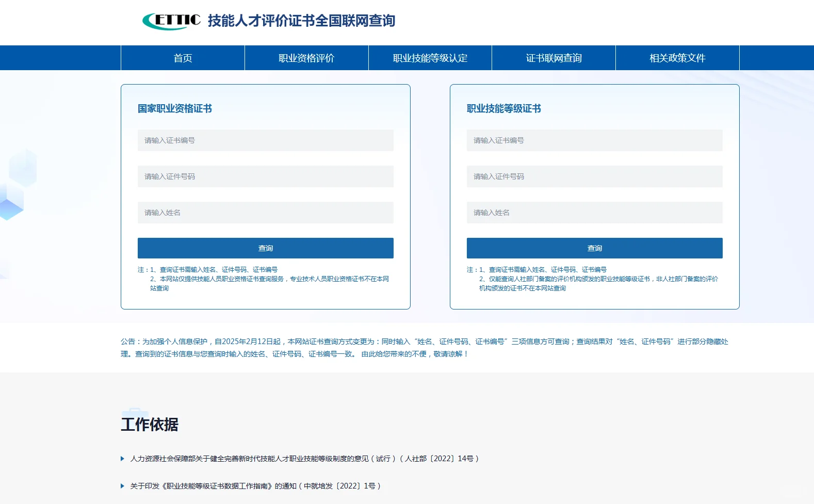Focus 证件号码 field in 职业技能等级证书 form
This screenshot has width=814, height=504.
point(595,176)
